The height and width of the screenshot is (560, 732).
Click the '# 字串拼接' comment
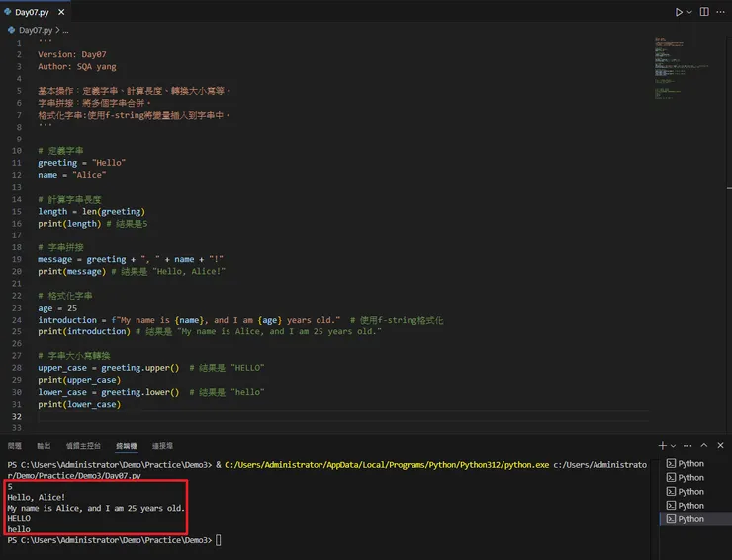point(60,247)
